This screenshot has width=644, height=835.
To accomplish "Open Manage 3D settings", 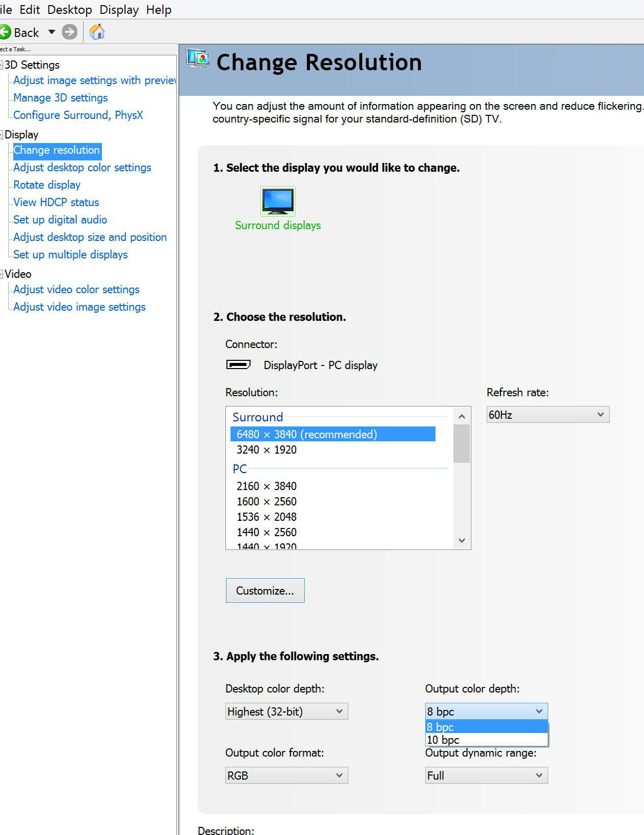I will 60,98.
